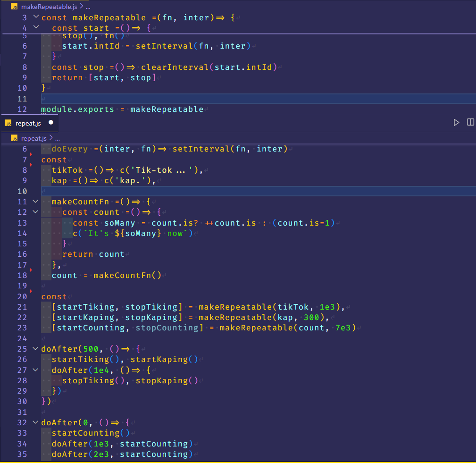
Task: Click JS icon in the repeat.js breadcrumb
Action: pos(14,139)
